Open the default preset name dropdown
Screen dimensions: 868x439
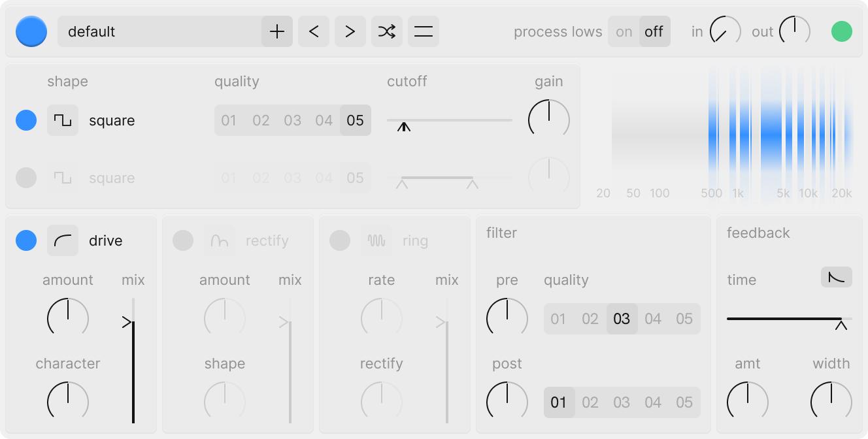[159, 31]
